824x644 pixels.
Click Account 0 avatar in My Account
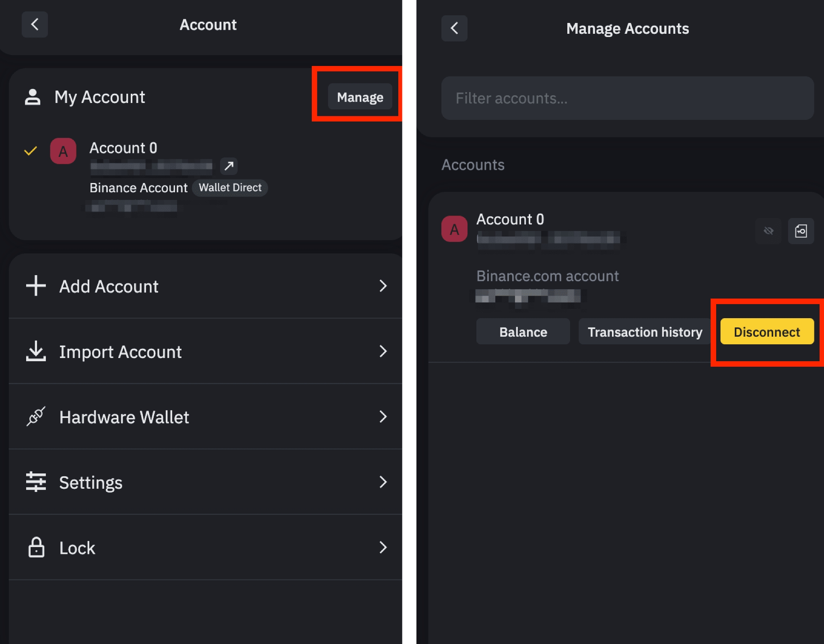pos(63,151)
